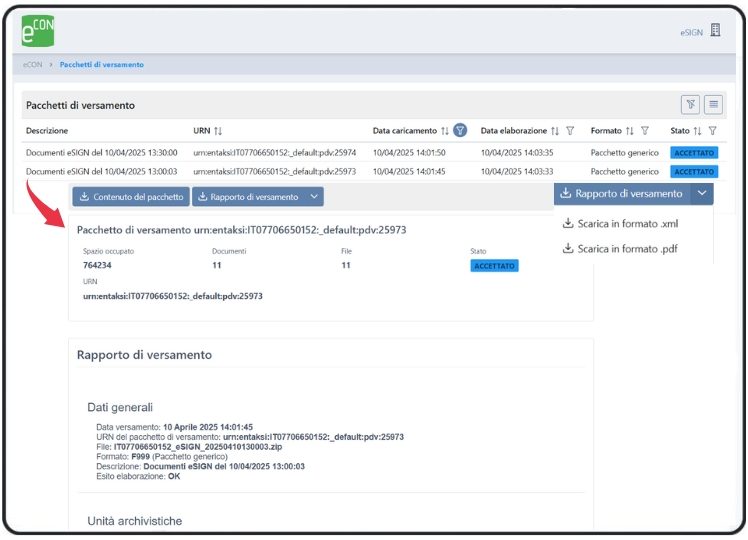
Task: Filter the Data elaborazione column
Action: (x=570, y=131)
